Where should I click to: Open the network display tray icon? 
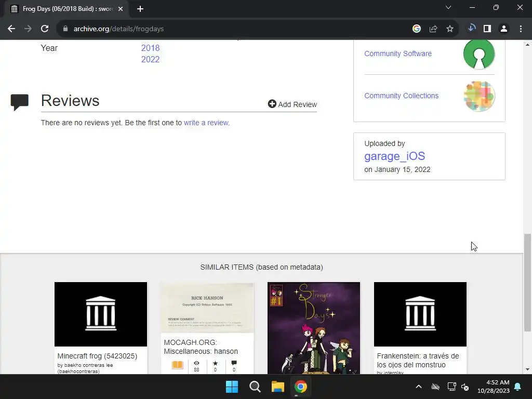pos(451,387)
